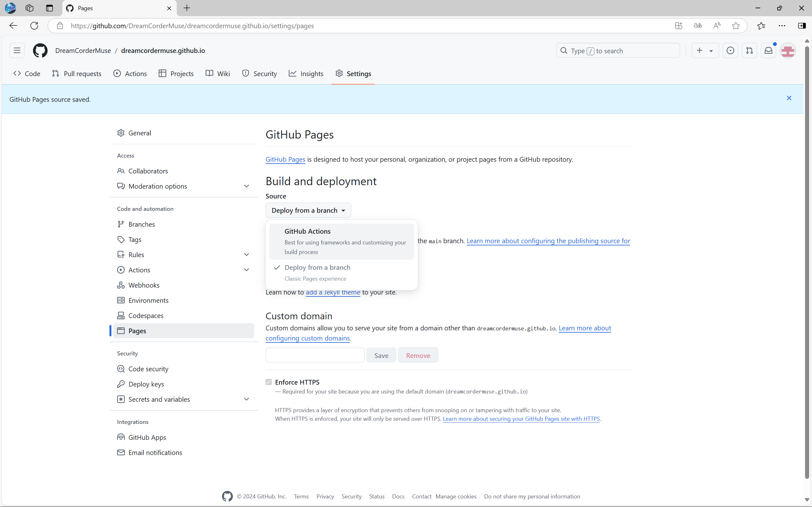The image size is (812, 507).
Task: Expand the Actions section in the settings sidebar
Action: click(246, 270)
